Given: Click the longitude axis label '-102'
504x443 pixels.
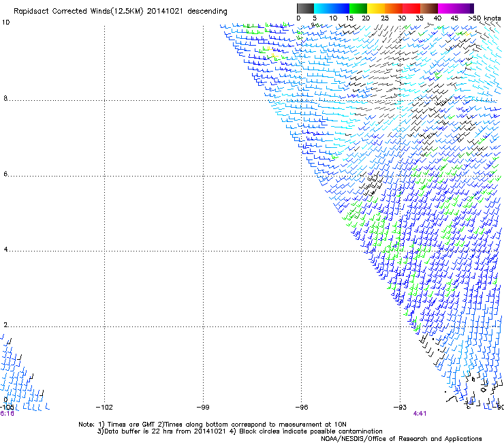Looking at the screenshot, I should click(104, 408).
